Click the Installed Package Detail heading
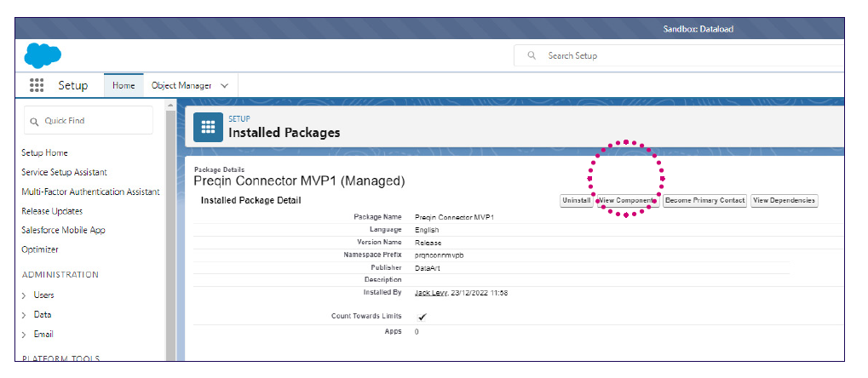Viewport: 868px width, 378px height. click(250, 200)
